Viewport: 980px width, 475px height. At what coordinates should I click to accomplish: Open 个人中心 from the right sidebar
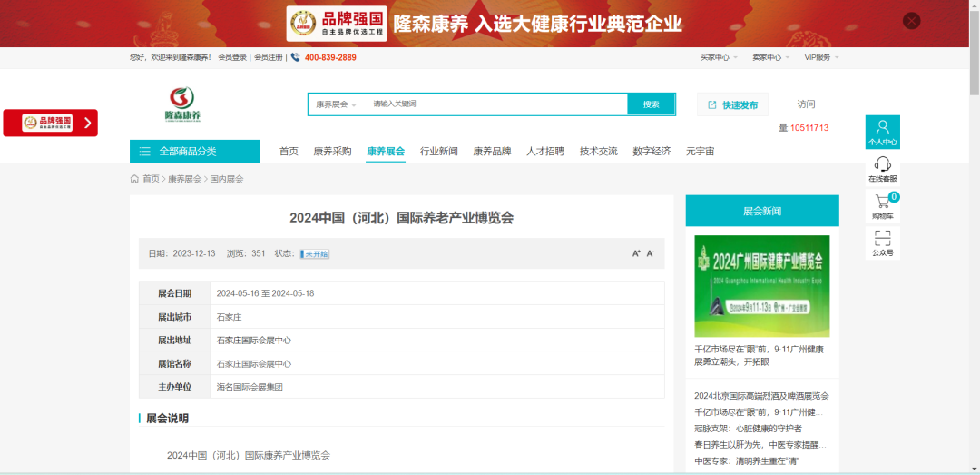point(882,132)
